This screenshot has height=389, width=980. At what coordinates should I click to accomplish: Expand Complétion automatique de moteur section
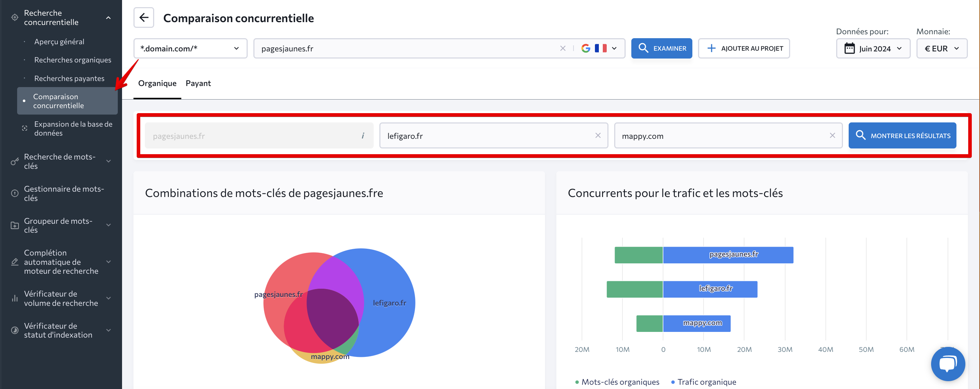(108, 262)
